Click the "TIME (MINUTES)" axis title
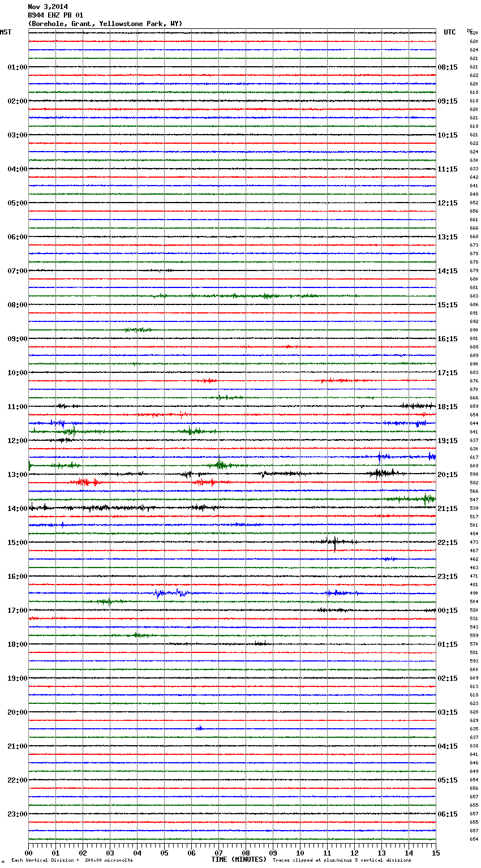 tap(239, 860)
